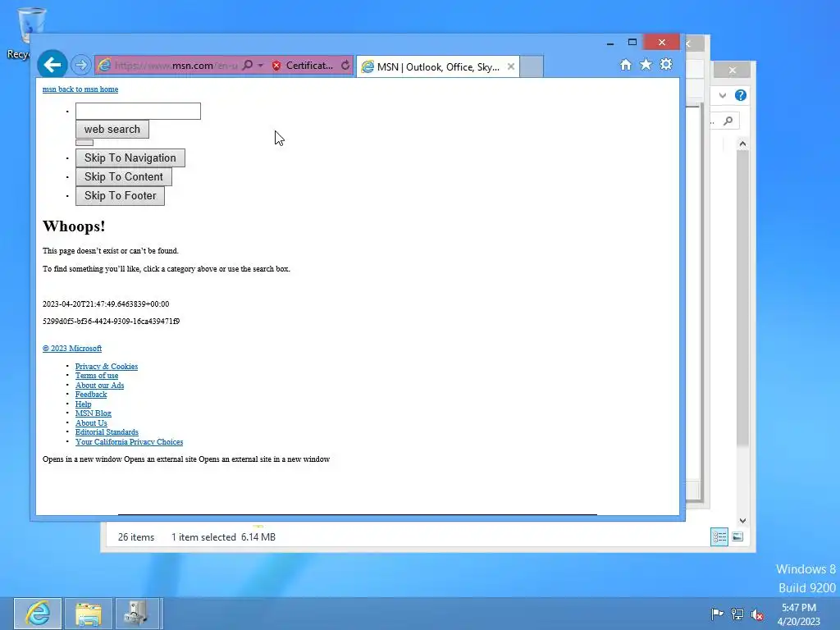
Task: Click the File Explorer vertical scrollbar thumb
Action: [742, 297]
